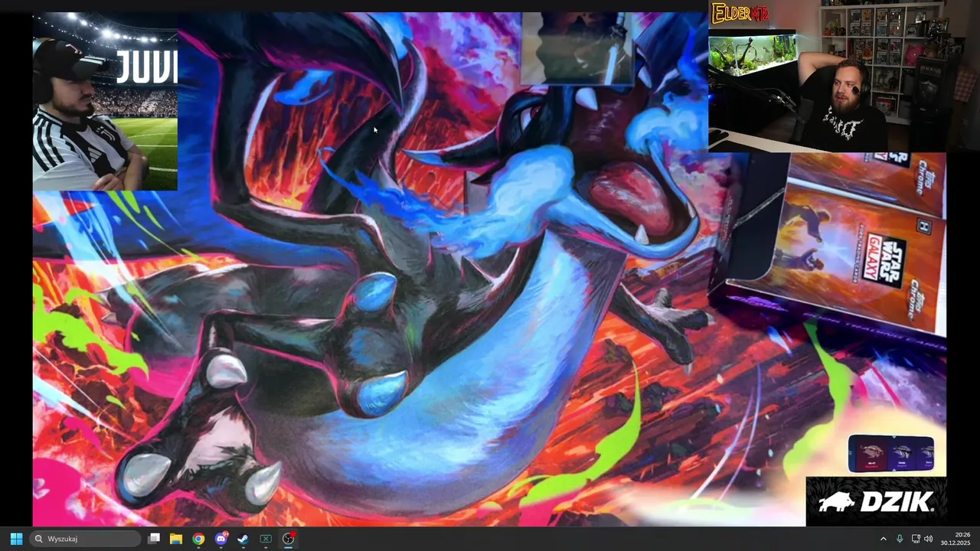
Task: Open the Windows Start menu
Action: [16, 539]
